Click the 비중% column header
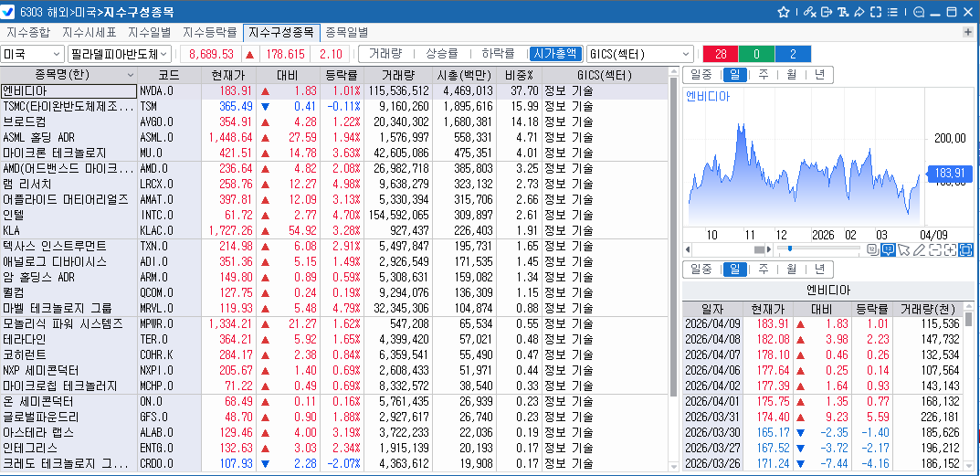980x476 pixels. pos(519,76)
